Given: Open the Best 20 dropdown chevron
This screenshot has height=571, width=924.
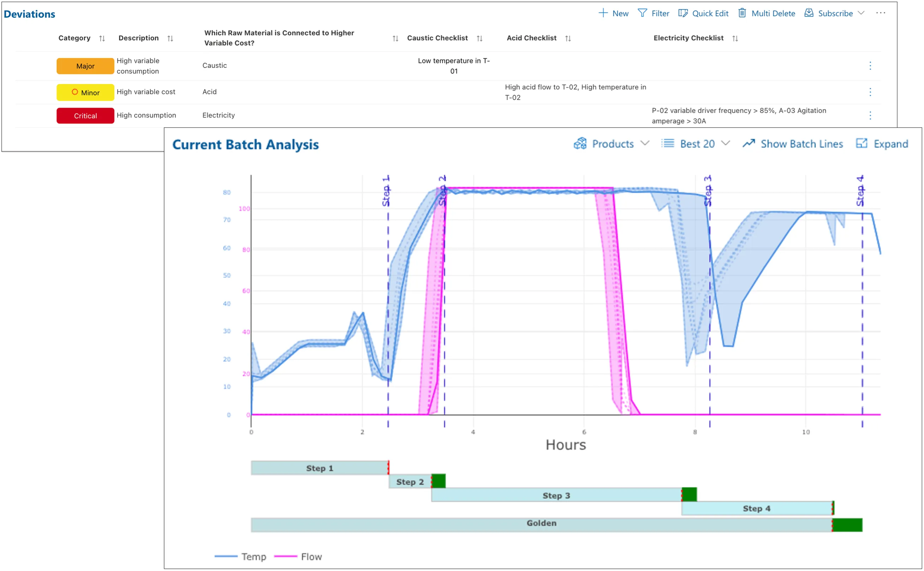Looking at the screenshot, I should [725, 143].
